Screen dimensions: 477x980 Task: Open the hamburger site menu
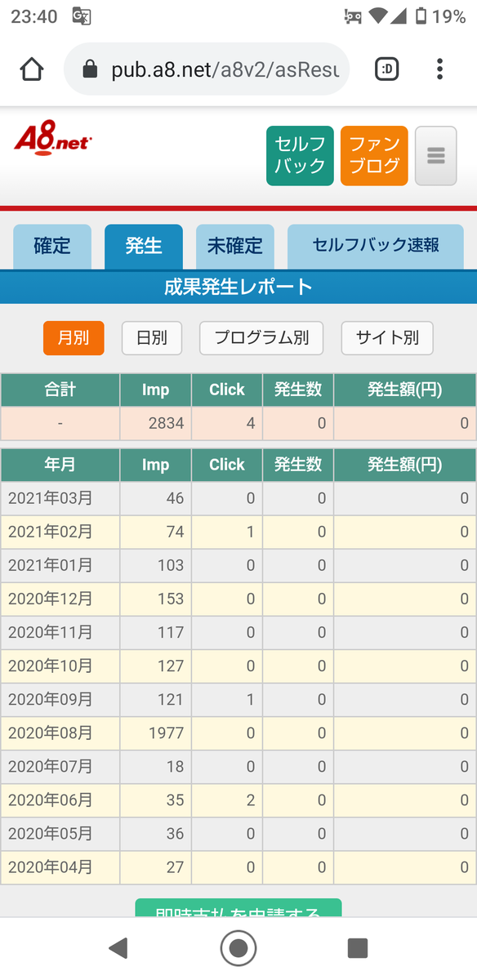(435, 156)
